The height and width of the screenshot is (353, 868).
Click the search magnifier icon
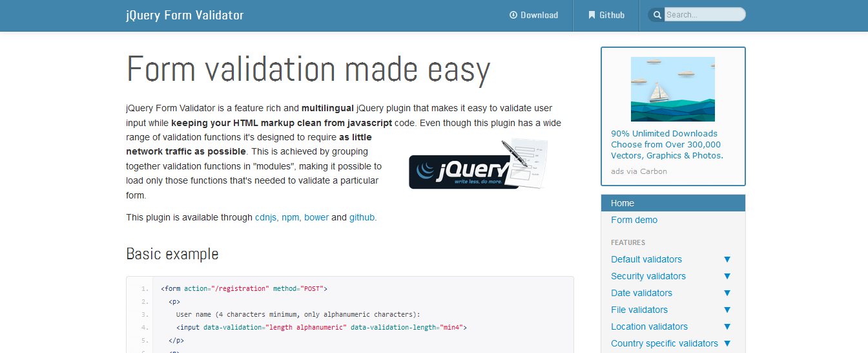coord(657,15)
